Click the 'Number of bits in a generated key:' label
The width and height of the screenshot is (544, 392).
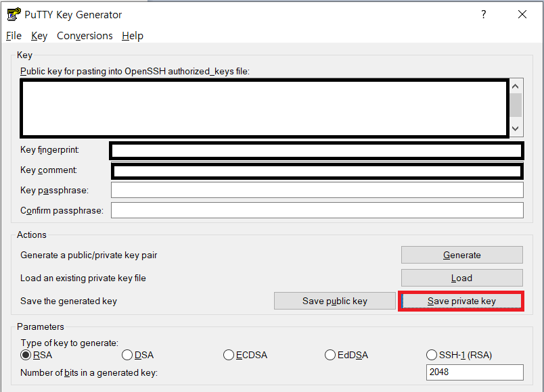tap(89, 372)
